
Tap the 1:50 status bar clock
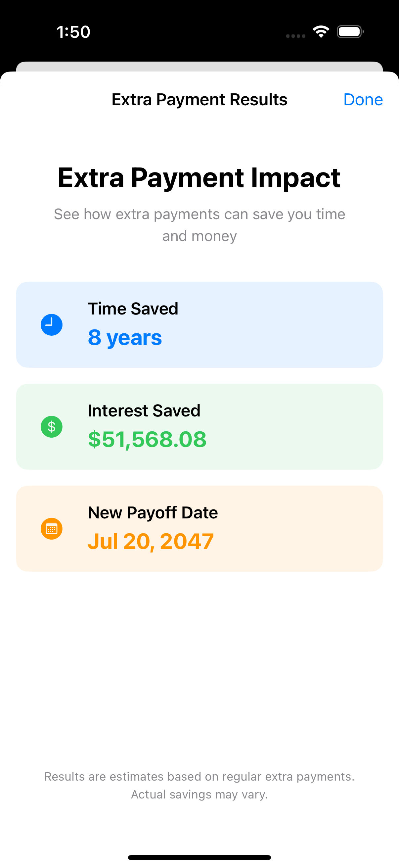click(x=73, y=32)
